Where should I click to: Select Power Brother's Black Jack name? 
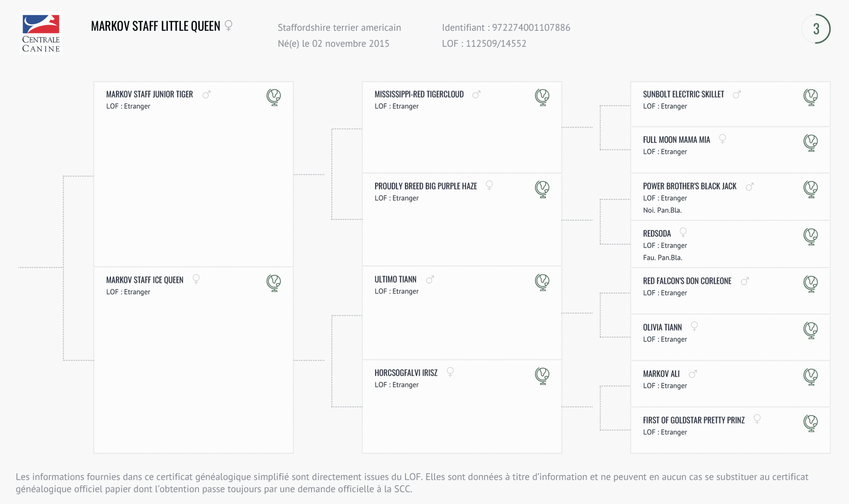tap(689, 187)
